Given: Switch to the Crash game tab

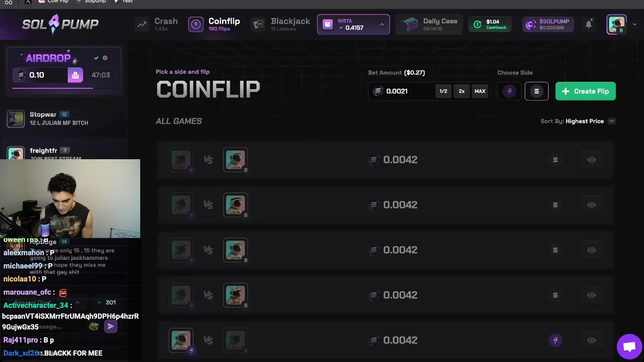Looking at the screenshot, I should click(x=157, y=24).
